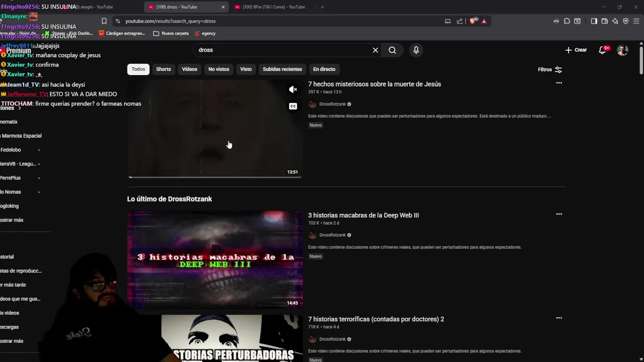Select the Visto filter chip
This screenshot has height=362, width=644.
(246, 69)
